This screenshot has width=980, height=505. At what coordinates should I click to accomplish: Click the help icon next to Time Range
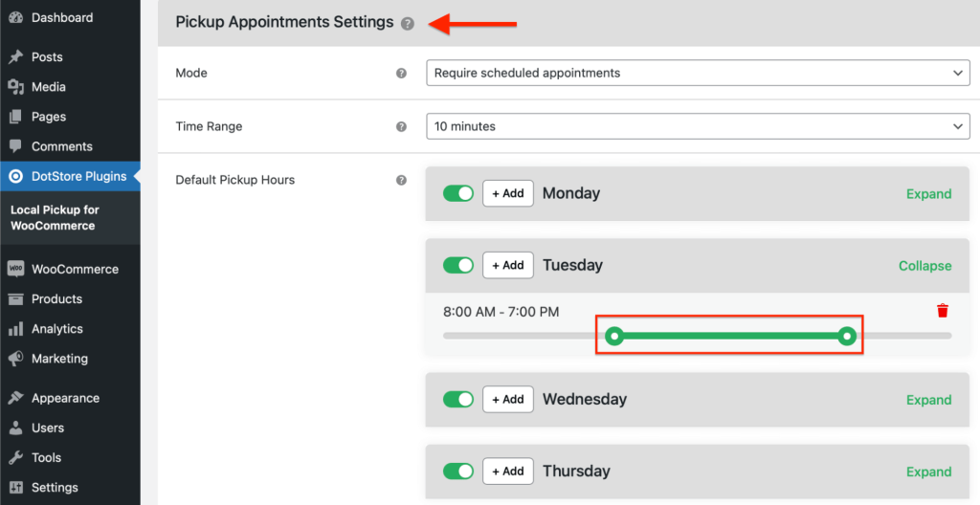click(x=401, y=126)
